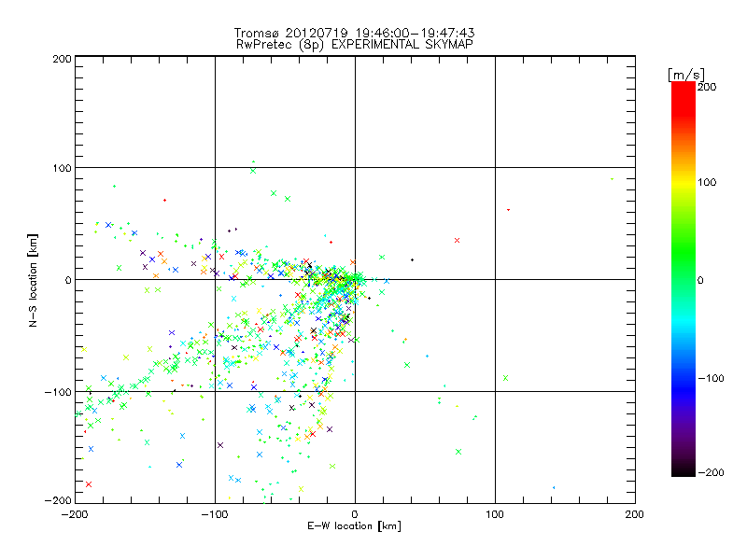Click the y-axis '200' tick label

click(x=62, y=59)
